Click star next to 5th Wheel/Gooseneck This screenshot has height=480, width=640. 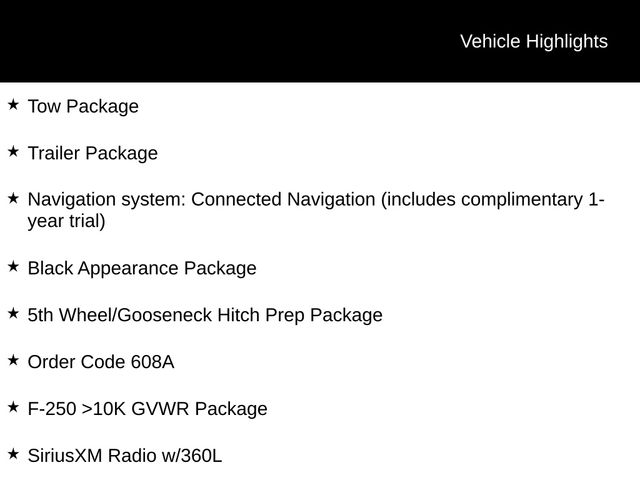pyautogui.click(x=13, y=313)
